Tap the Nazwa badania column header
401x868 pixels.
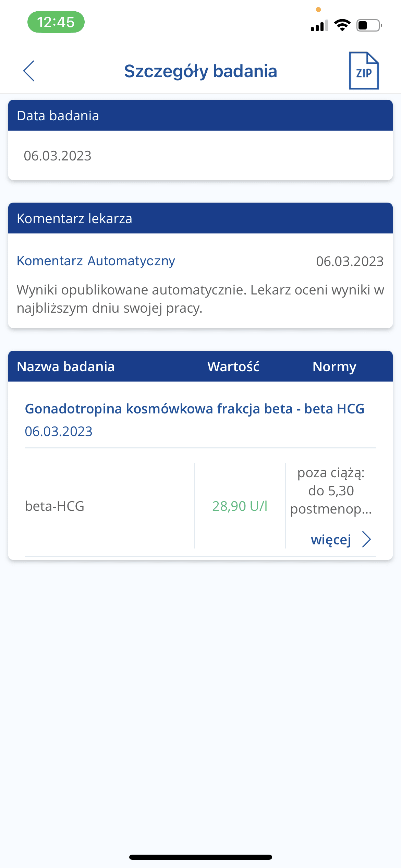(66, 366)
